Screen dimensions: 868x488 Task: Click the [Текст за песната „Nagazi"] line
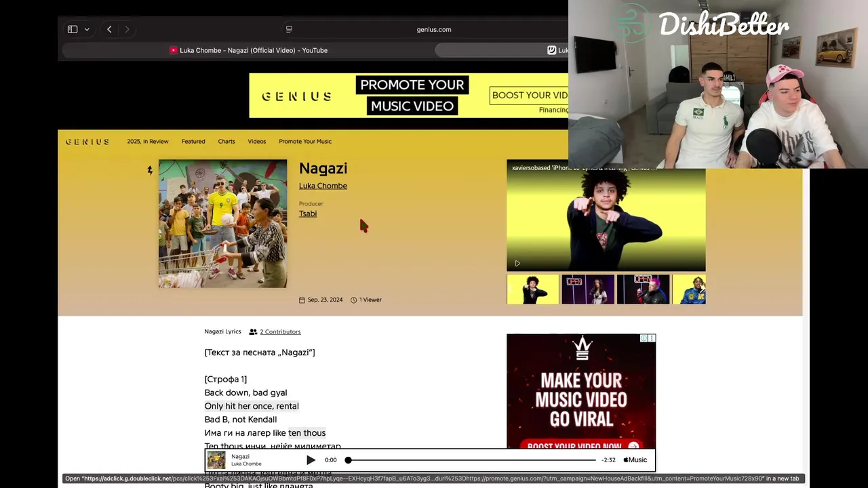(260, 352)
